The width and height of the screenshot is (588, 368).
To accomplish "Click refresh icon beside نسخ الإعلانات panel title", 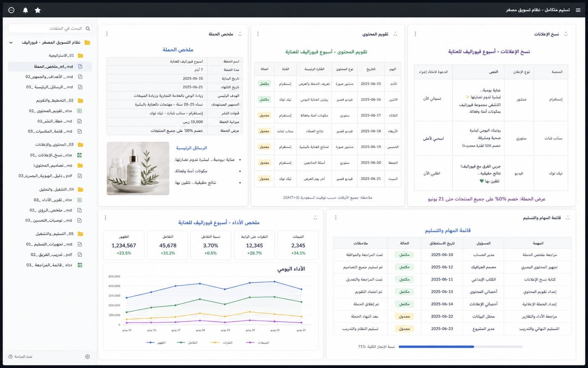I will (x=566, y=34).
